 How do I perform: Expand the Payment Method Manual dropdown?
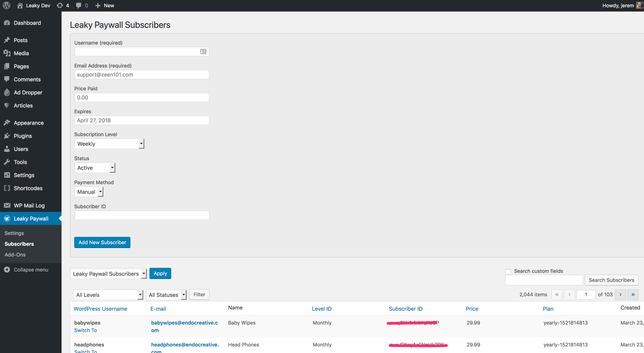89,192
